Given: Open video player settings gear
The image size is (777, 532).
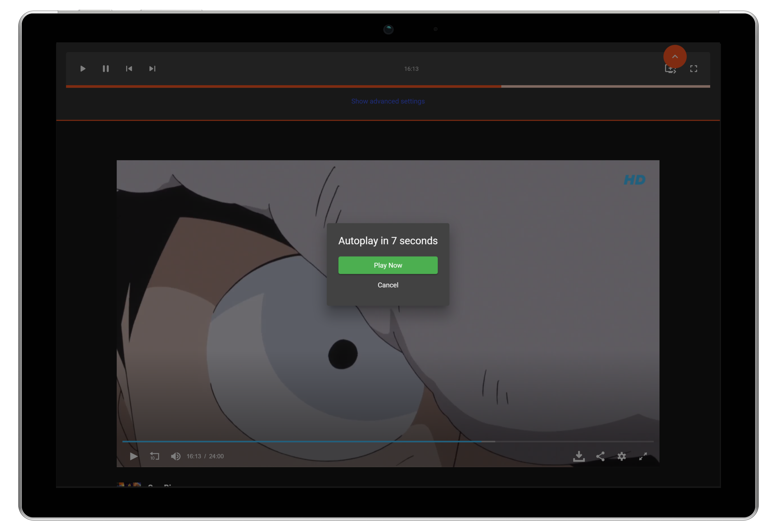Looking at the screenshot, I should [622, 456].
